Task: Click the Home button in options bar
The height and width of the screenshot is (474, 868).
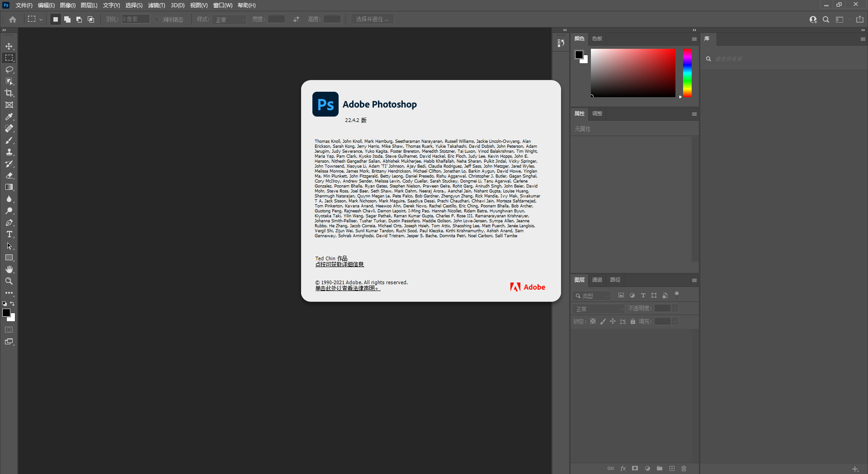Action: [13, 19]
